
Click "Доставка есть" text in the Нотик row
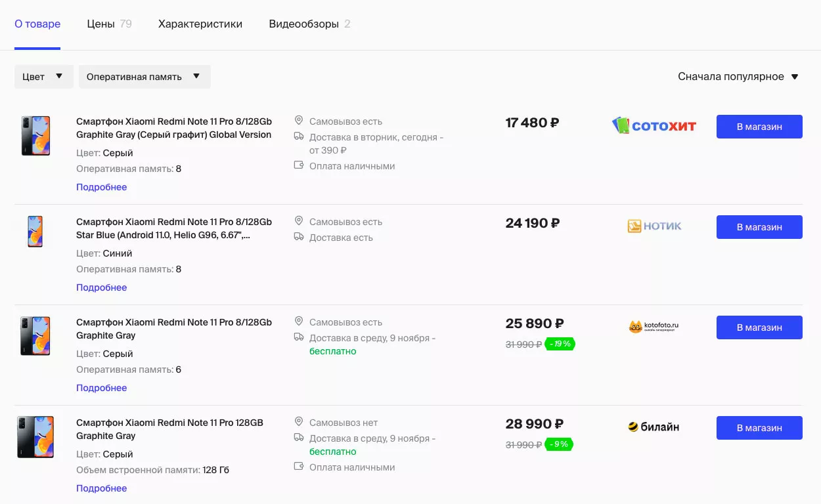[341, 238]
